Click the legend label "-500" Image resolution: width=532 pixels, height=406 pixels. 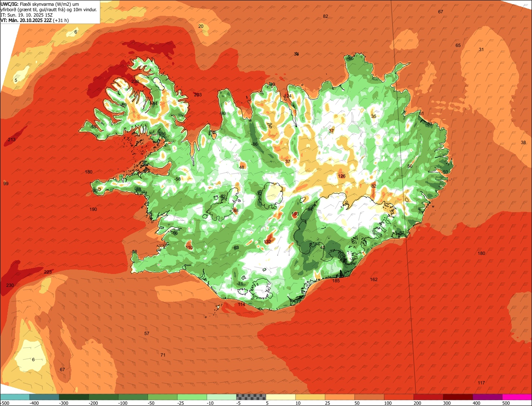pos(5,403)
